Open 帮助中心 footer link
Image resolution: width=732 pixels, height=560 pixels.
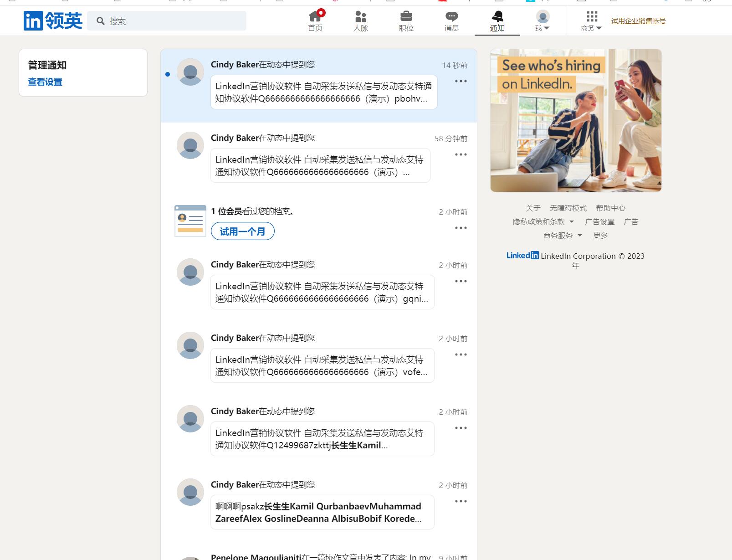point(610,208)
